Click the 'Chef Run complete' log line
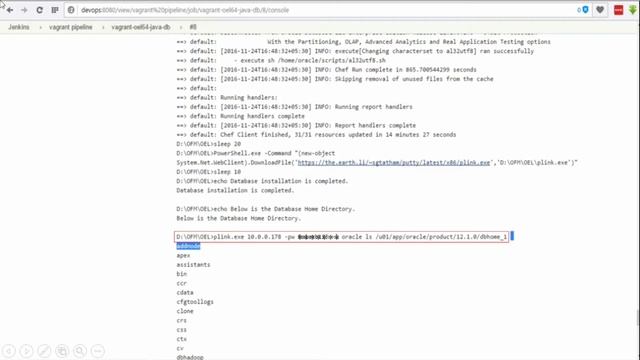The width and height of the screenshot is (640, 360). (327, 70)
